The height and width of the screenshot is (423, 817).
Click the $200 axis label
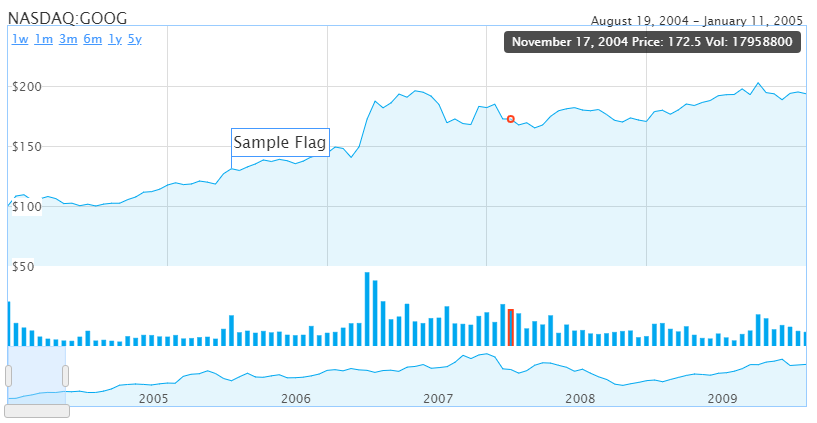pos(27,86)
